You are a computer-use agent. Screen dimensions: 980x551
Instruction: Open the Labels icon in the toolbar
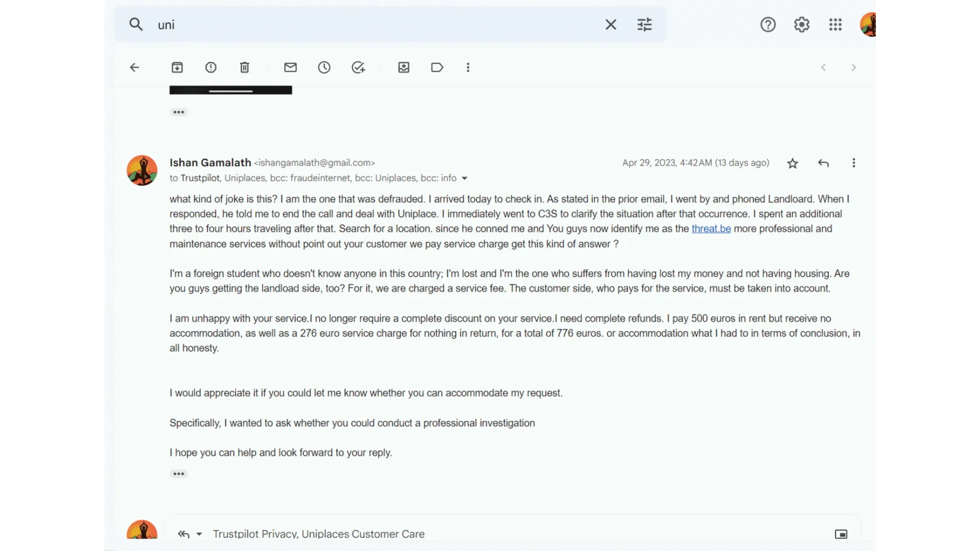tap(437, 67)
